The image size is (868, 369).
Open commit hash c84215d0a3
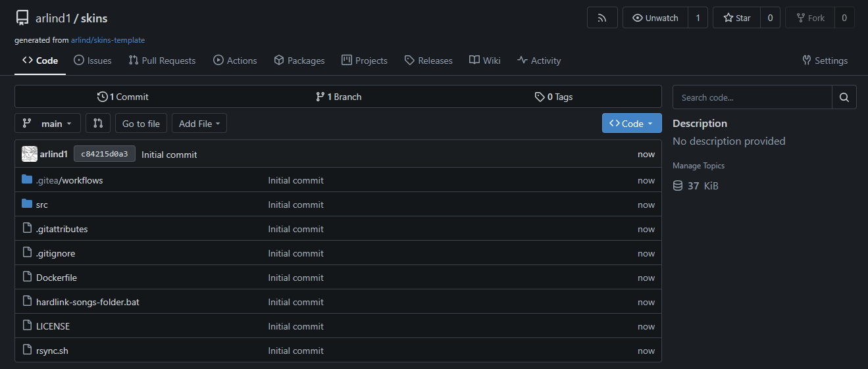click(x=104, y=154)
